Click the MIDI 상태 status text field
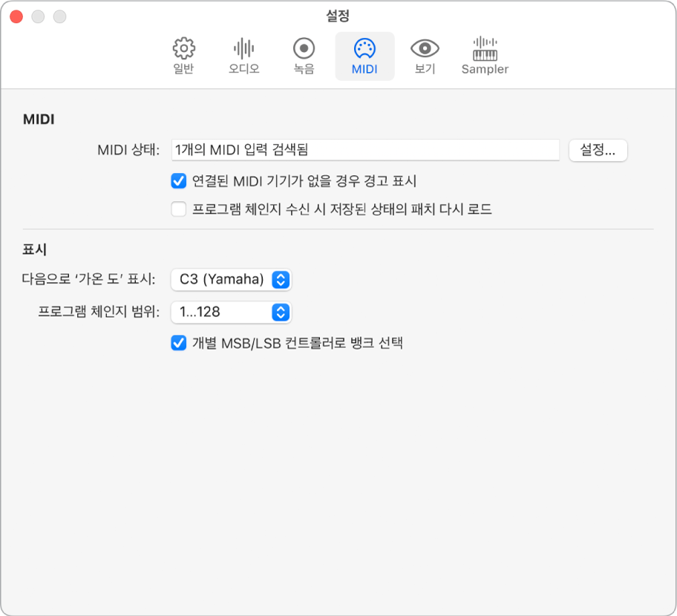 [364, 150]
